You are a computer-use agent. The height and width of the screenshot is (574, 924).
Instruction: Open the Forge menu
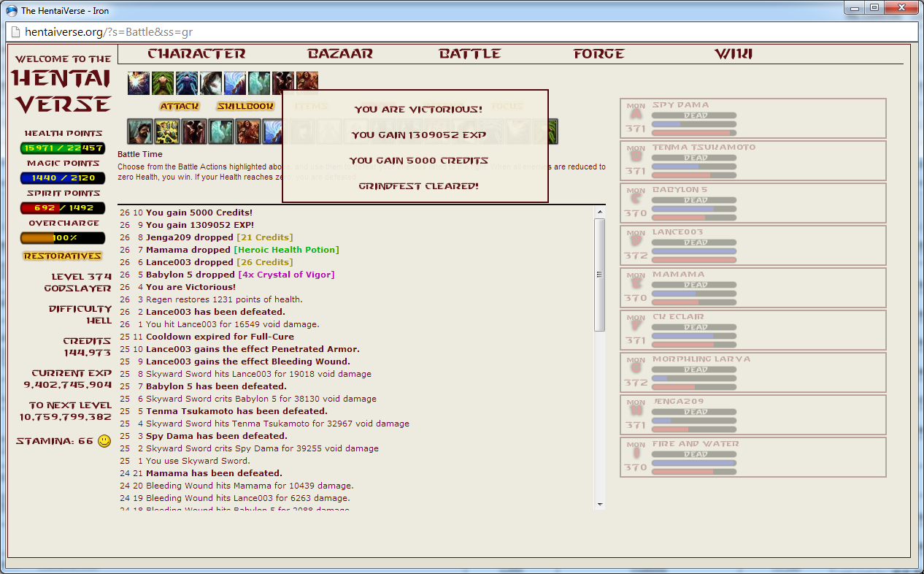(599, 54)
